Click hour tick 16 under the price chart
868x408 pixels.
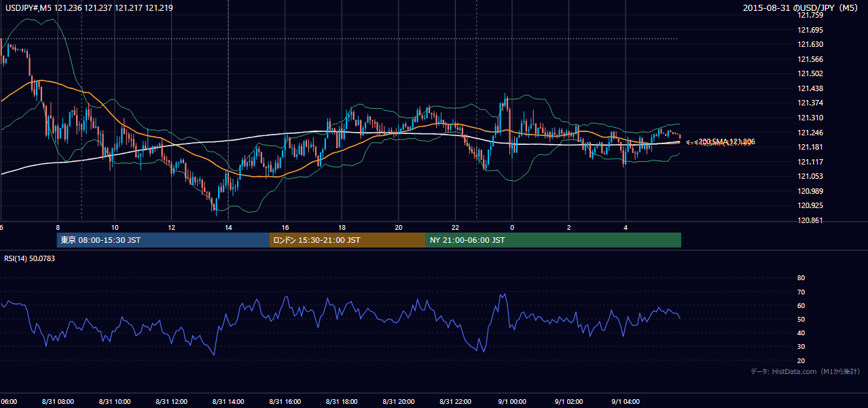285,228
